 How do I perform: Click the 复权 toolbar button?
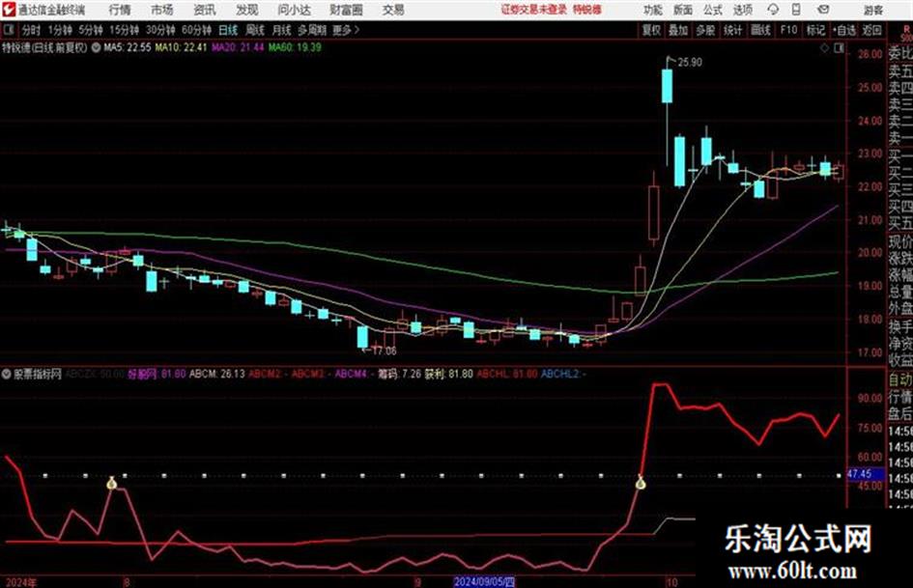pyautogui.click(x=651, y=30)
